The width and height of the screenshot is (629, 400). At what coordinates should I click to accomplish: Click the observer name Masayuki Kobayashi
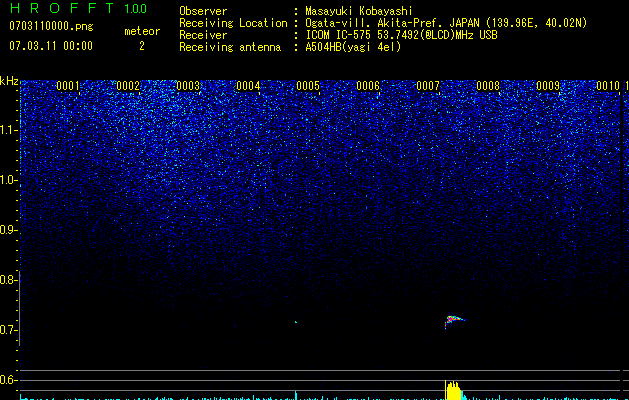358,11
